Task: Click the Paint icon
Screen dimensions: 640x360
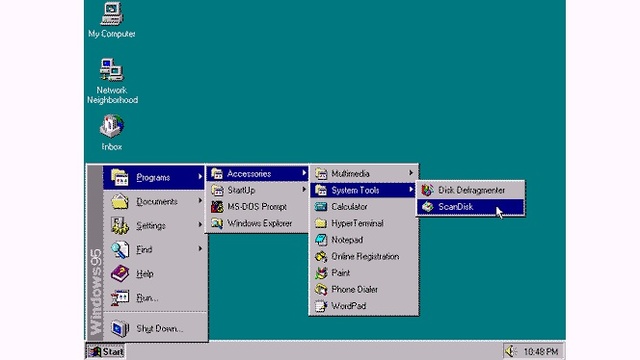Action: pyautogui.click(x=321, y=273)
